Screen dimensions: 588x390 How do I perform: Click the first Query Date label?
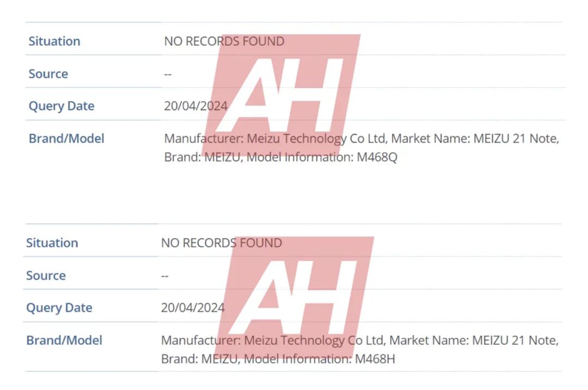[x=62, y=106]
